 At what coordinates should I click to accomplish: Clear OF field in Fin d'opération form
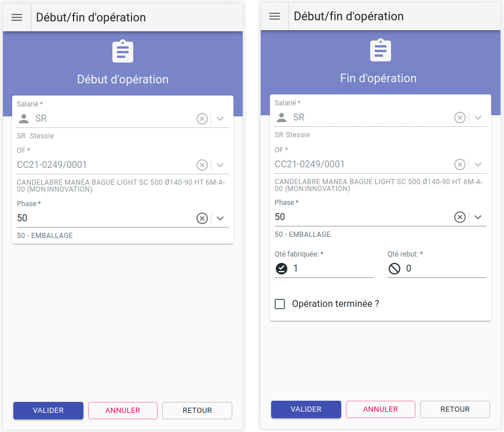pos(459,164)
